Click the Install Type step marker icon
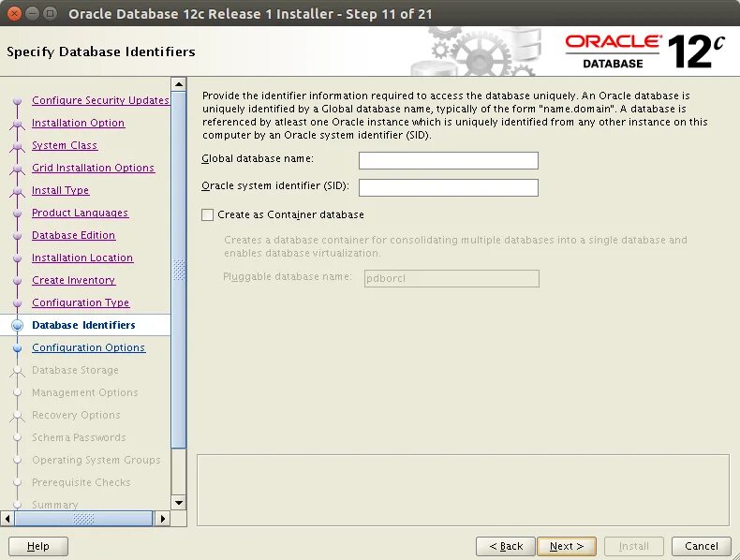 [18, 191]
